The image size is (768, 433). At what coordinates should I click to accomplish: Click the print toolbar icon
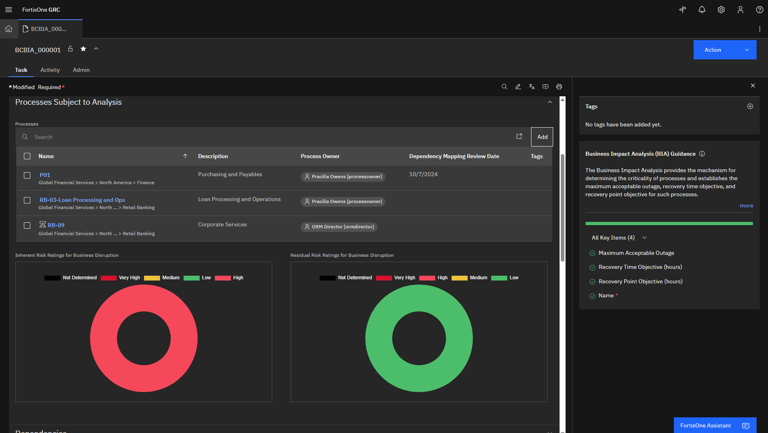click(x=559, y=87)
